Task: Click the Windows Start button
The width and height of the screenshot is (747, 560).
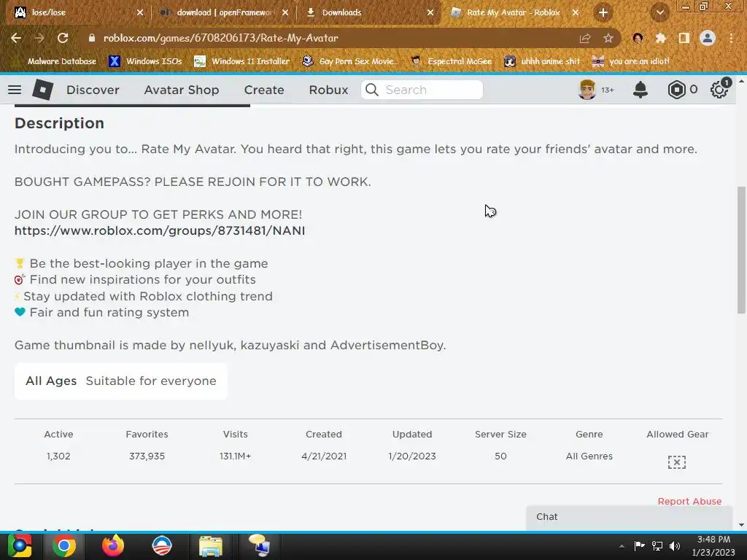Action: coord(20,545)
